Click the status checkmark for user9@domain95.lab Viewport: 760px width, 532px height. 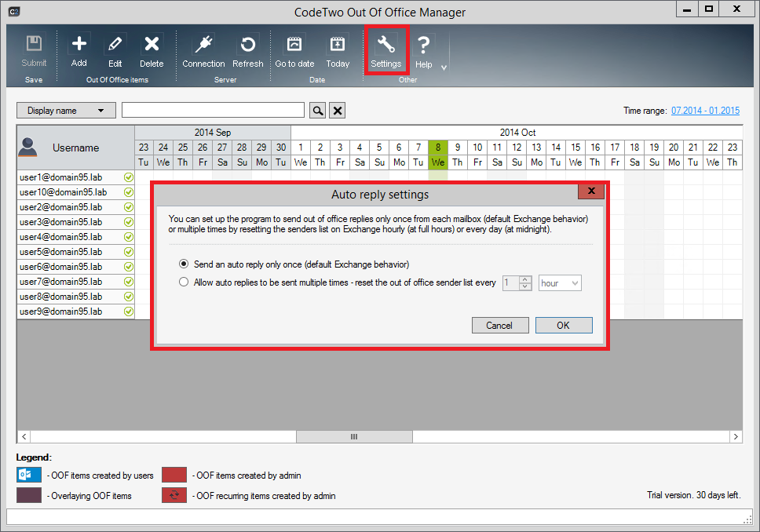[129, 312]
